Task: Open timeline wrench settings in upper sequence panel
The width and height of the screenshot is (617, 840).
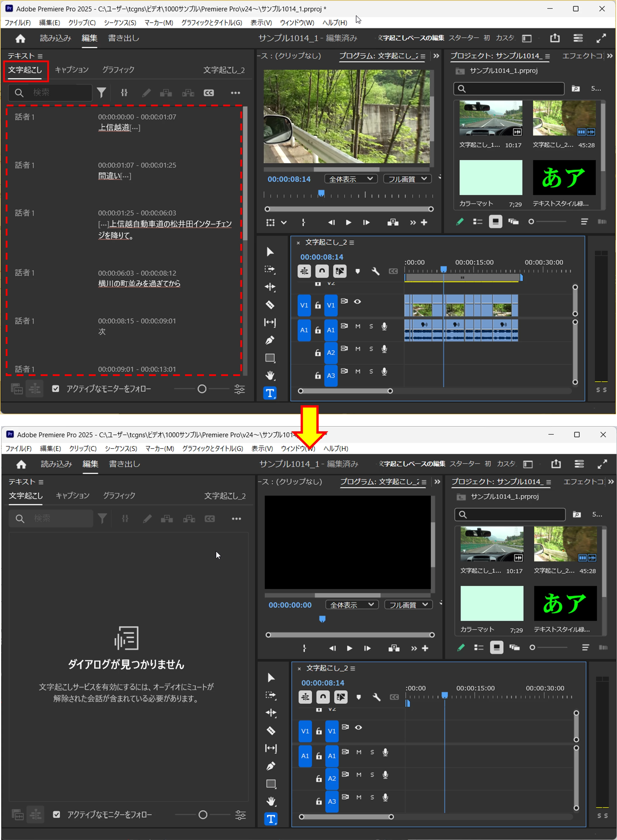Action: [x=375, y=271]
